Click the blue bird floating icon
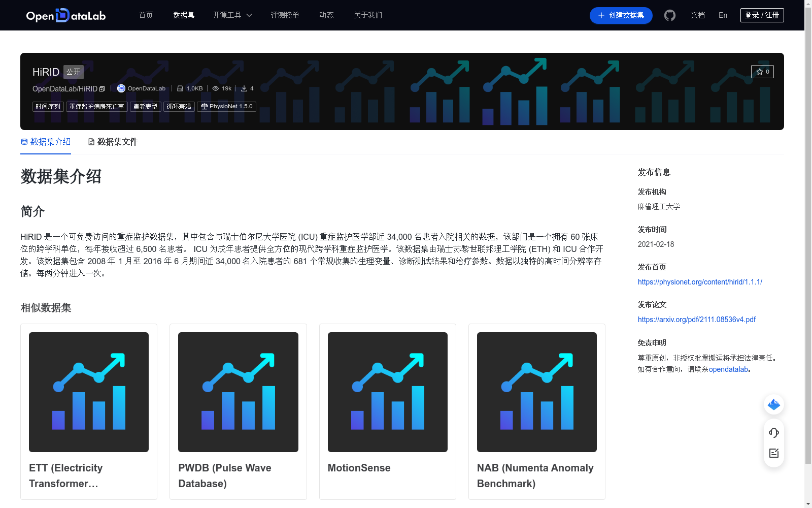Screen dimensions: 812x508 [x=774, y=404]
